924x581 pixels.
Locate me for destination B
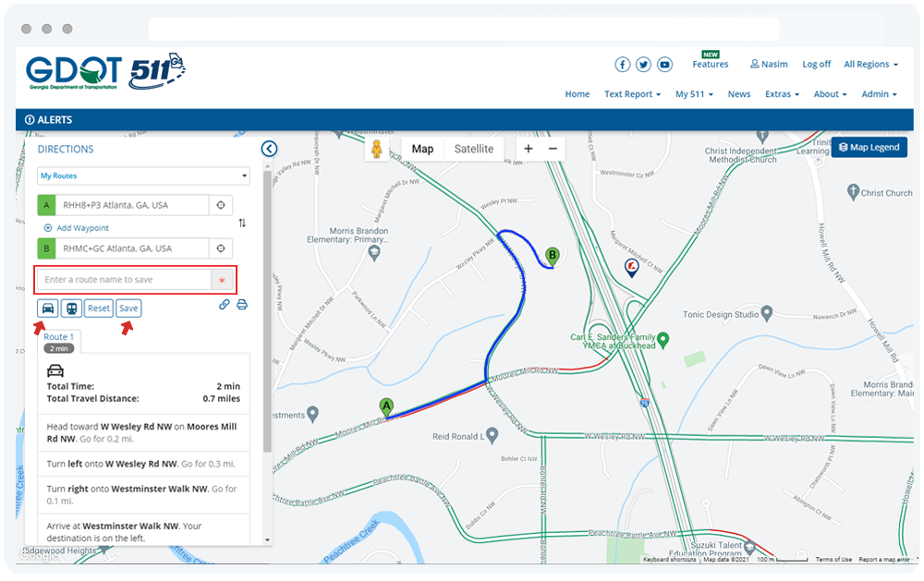221,248
